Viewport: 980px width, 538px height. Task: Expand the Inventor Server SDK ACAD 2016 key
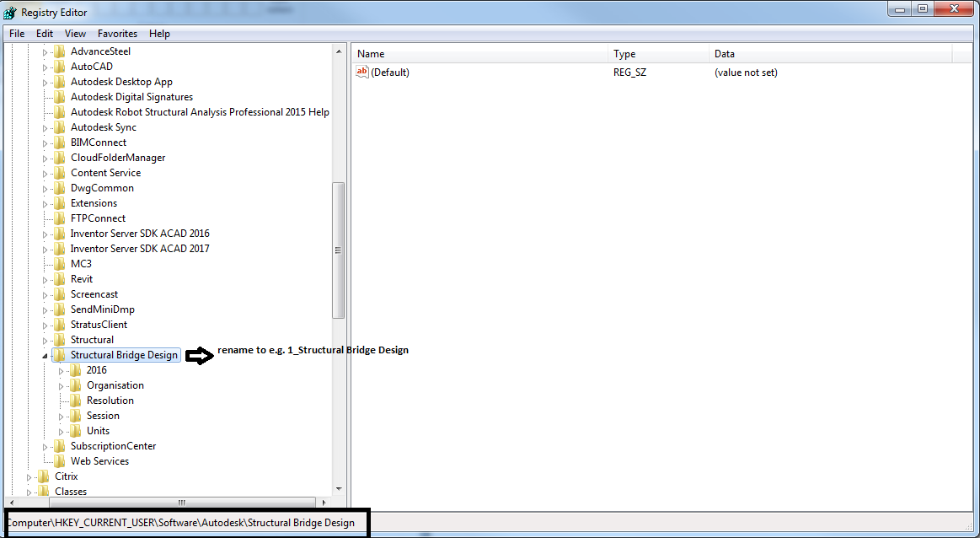(x=46, y=234)
